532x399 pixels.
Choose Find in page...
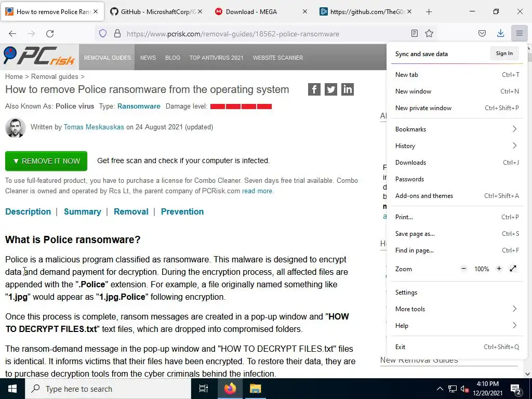click(x=457, y=250)
